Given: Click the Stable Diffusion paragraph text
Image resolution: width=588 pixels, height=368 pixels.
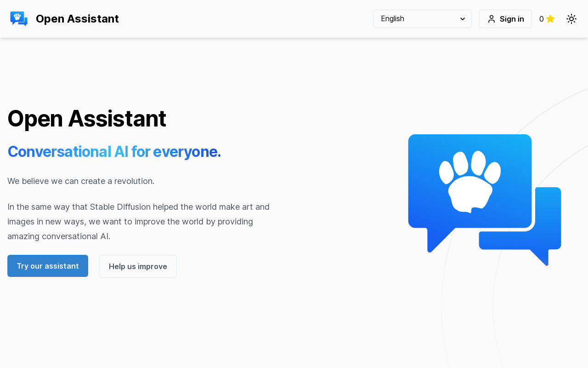Looking at the screenshot, I should click(x=139, y=222).
